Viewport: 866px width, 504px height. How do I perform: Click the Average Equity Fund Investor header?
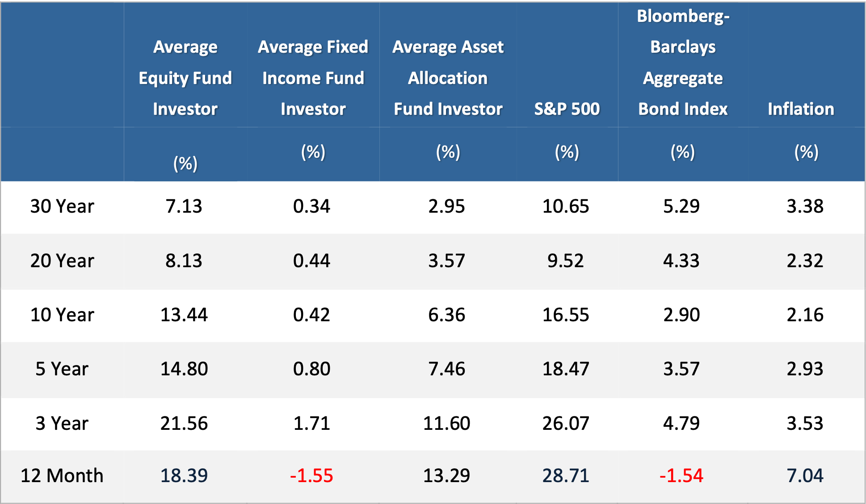coord(185,78)
